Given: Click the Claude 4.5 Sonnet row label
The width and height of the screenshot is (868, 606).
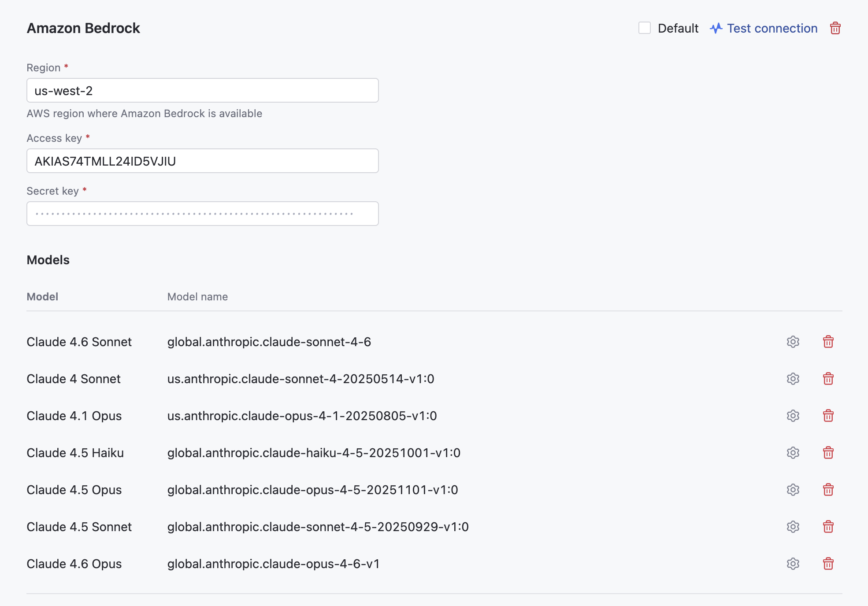Looking at the screenshot, I should (79, 527).
